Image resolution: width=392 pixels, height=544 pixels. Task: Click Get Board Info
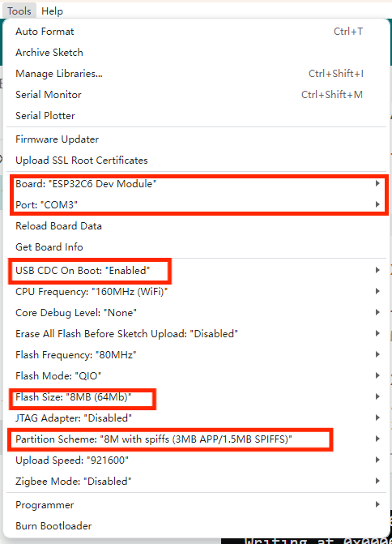click(196, 247)
